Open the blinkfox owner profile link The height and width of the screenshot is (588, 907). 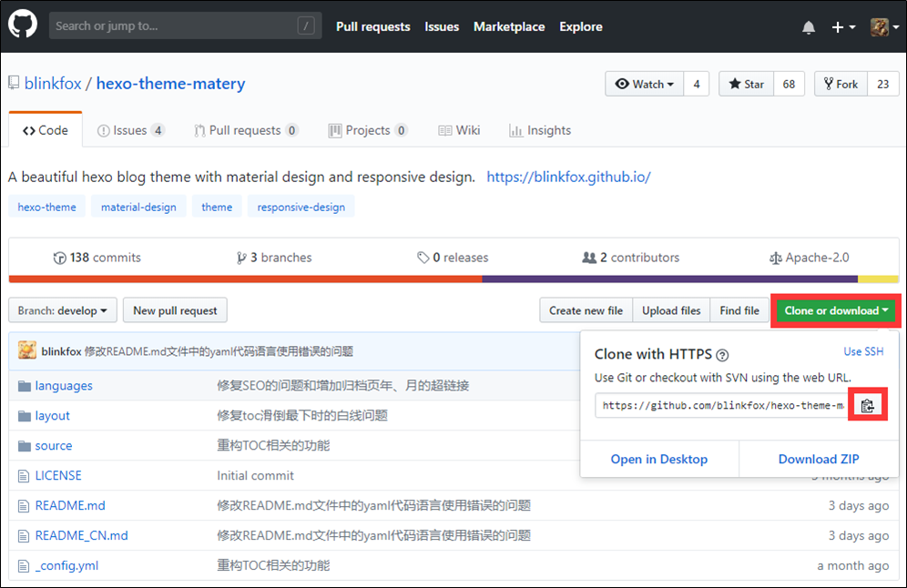[x=53, y=83]
